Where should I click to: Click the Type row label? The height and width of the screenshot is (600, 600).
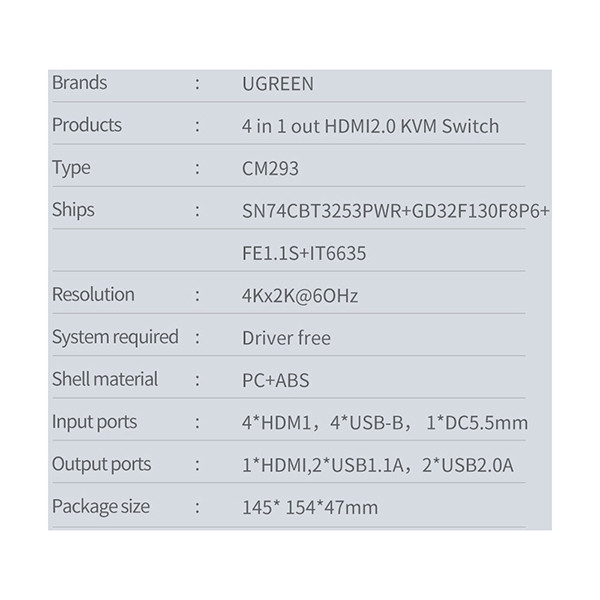(x=71, y=167)
